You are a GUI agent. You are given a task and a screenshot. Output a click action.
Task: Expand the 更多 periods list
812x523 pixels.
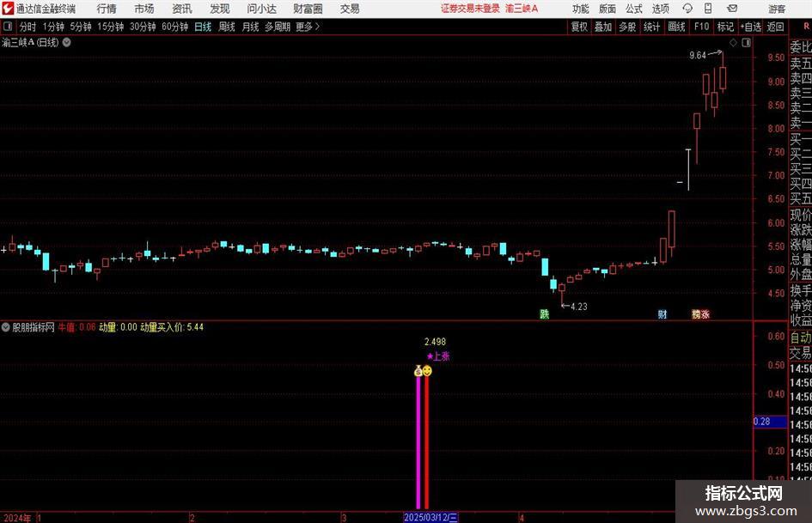coord(308,27)
